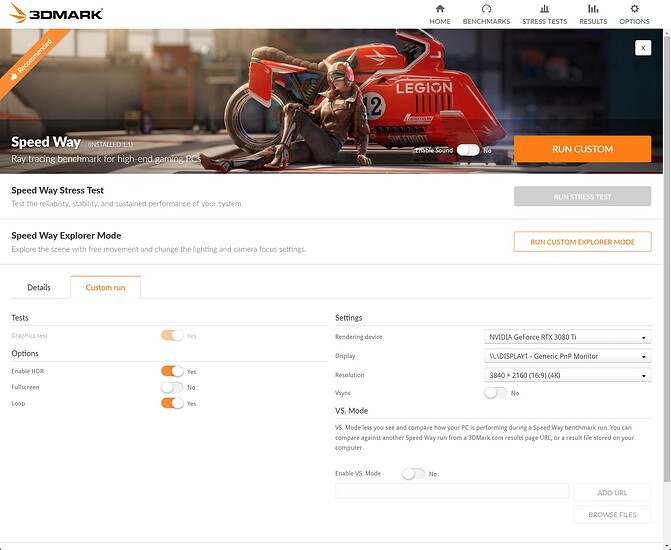Click the OPTIONS menu label
Viewport: 671px width, 550px height.
click(x=634, y=21)
